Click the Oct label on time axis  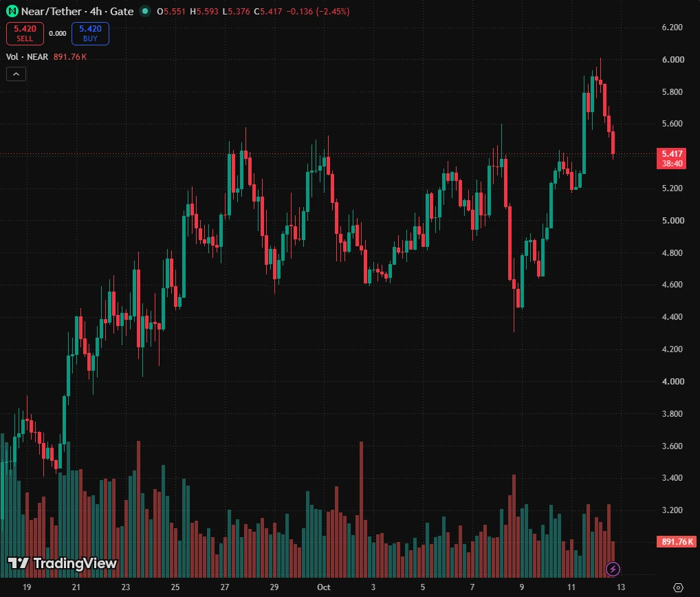(324, 587)
